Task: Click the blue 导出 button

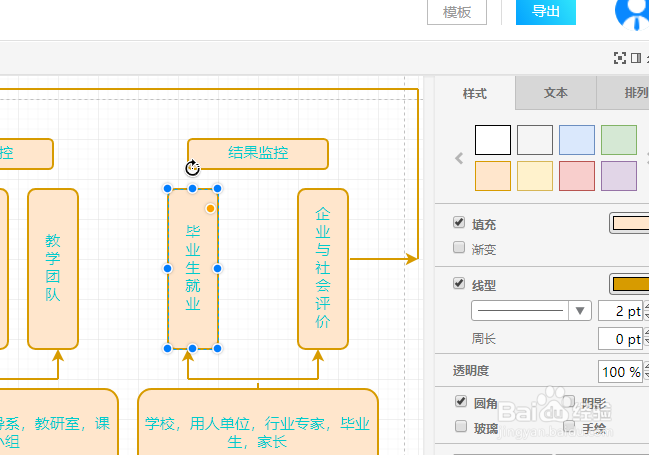Action: [x=546, y=12]
